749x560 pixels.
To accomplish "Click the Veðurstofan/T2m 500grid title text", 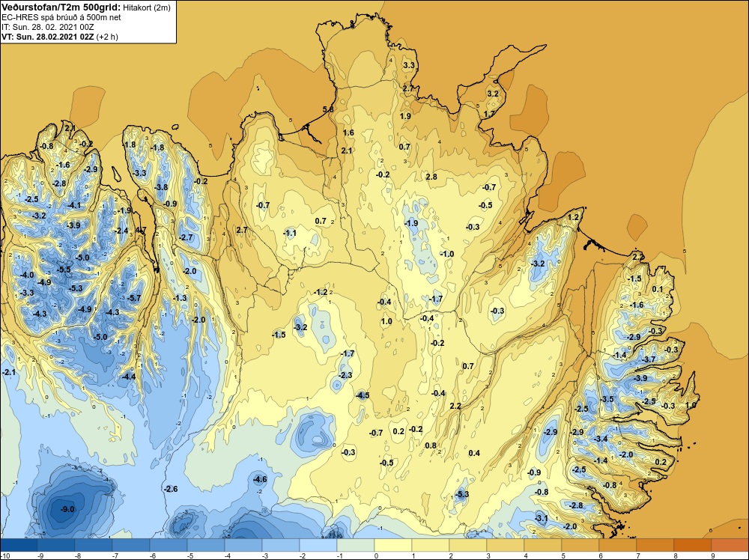I will 61,7.
